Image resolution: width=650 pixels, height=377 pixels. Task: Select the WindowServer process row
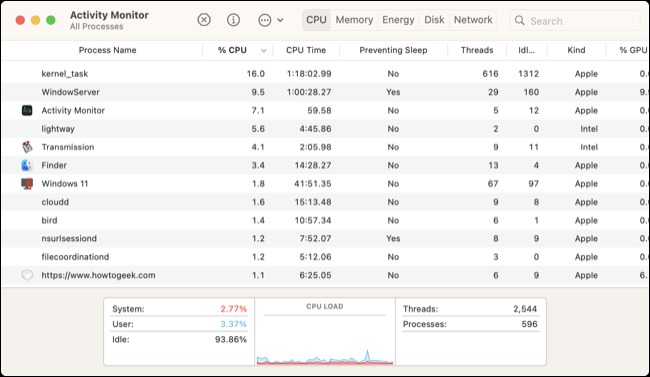(x=325, y=92)
